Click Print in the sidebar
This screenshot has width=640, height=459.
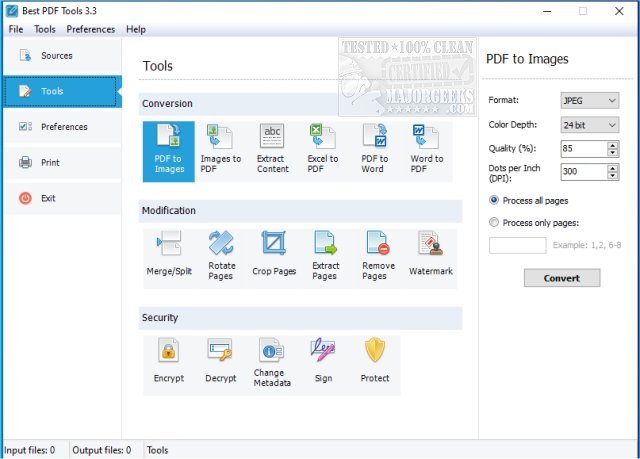[x=62, y=163]
